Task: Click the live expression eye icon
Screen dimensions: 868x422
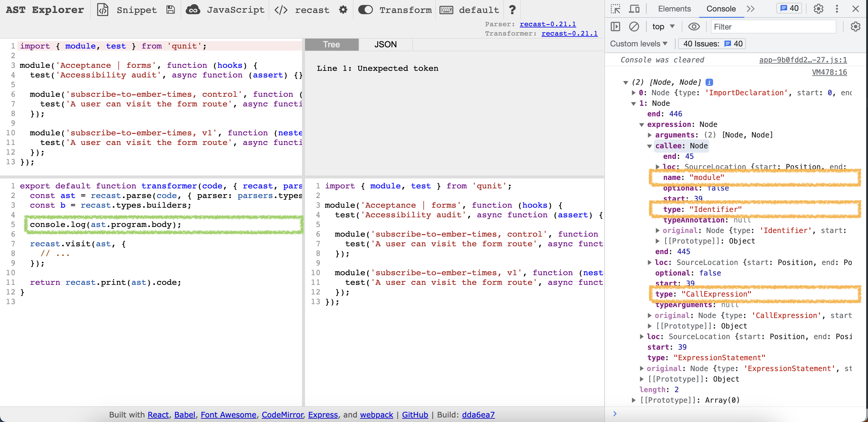Action: (x=694, y=27)
